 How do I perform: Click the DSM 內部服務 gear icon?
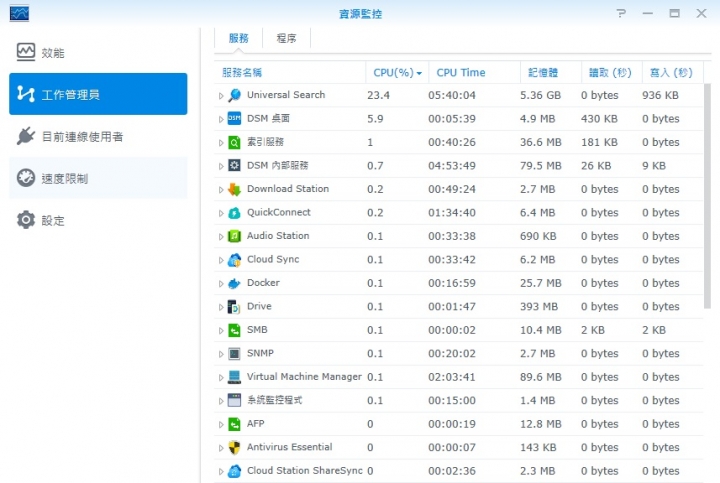pos(234,165)
